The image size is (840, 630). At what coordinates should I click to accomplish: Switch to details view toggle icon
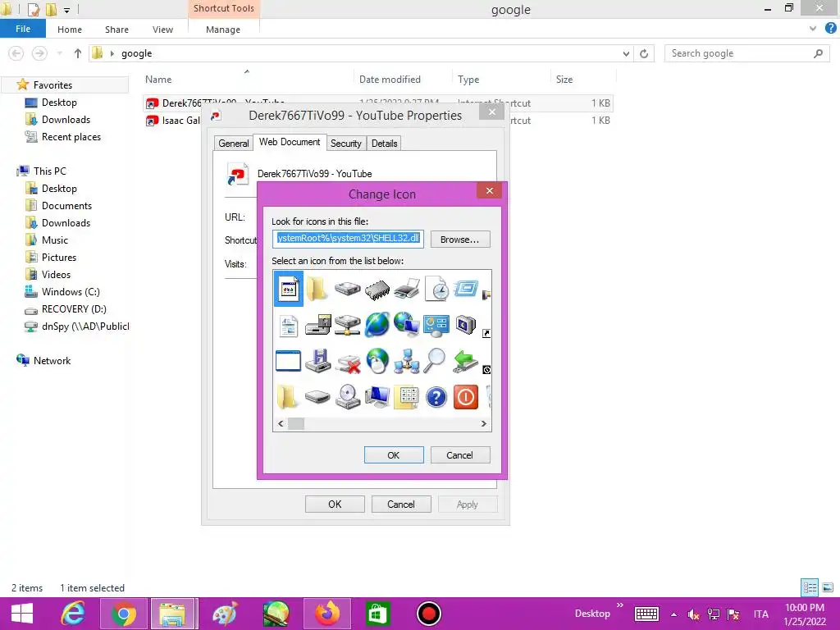(810, 587)
